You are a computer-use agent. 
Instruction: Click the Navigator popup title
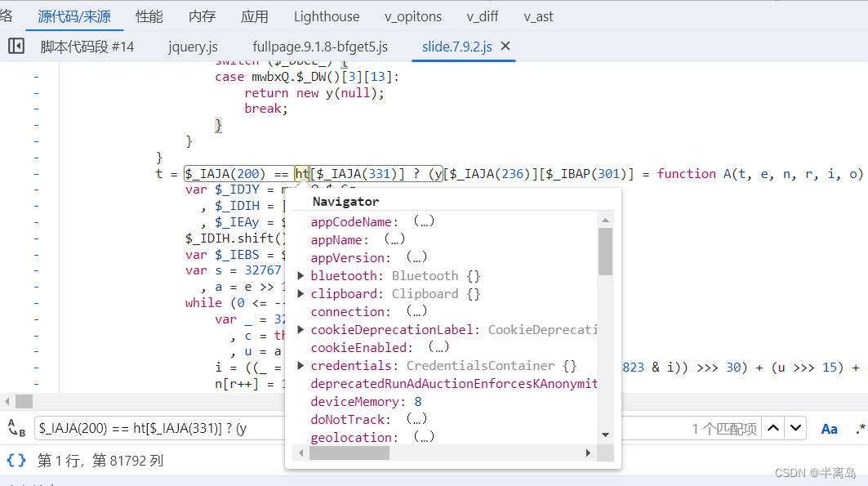tap(345, 202)
